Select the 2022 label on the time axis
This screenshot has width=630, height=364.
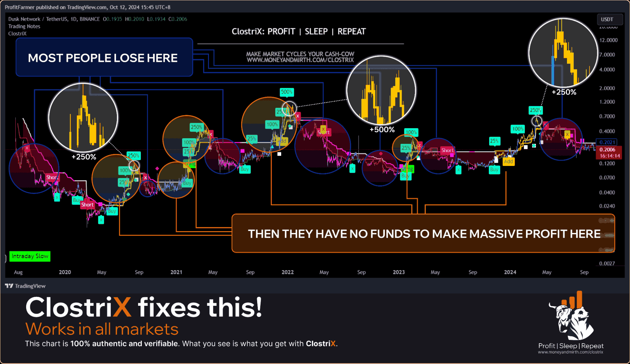287,272
